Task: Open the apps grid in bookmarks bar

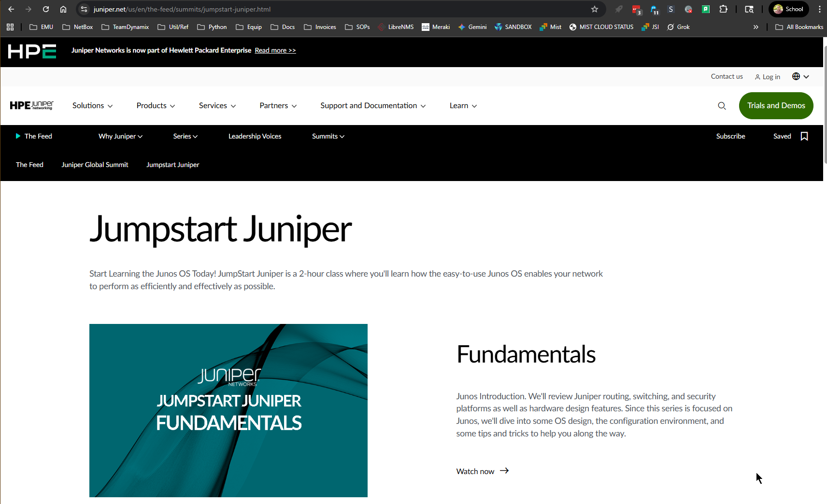Action: click(10, 27)
